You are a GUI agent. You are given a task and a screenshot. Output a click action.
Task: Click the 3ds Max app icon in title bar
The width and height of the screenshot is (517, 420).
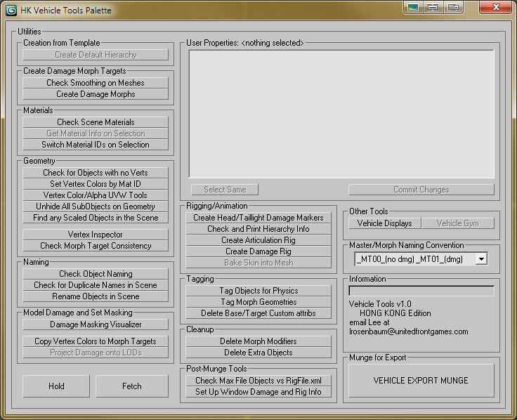coord(11,11)
